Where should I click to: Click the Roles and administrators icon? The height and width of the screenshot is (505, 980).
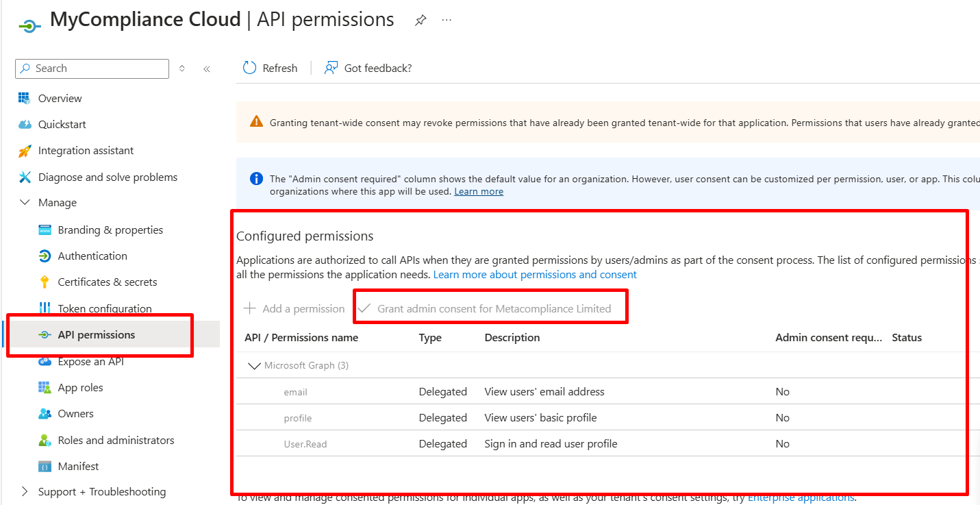pos(45,440)
